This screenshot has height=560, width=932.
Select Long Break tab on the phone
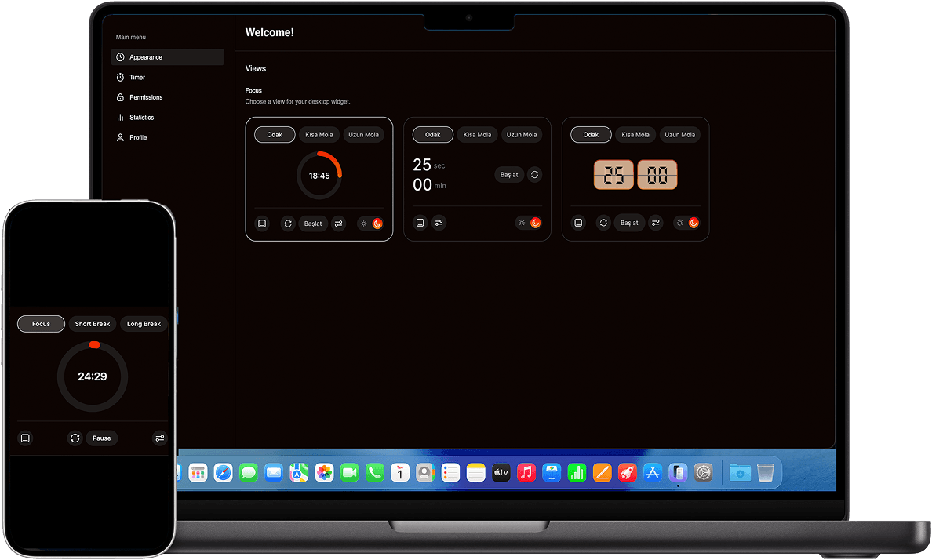point(144,324)
